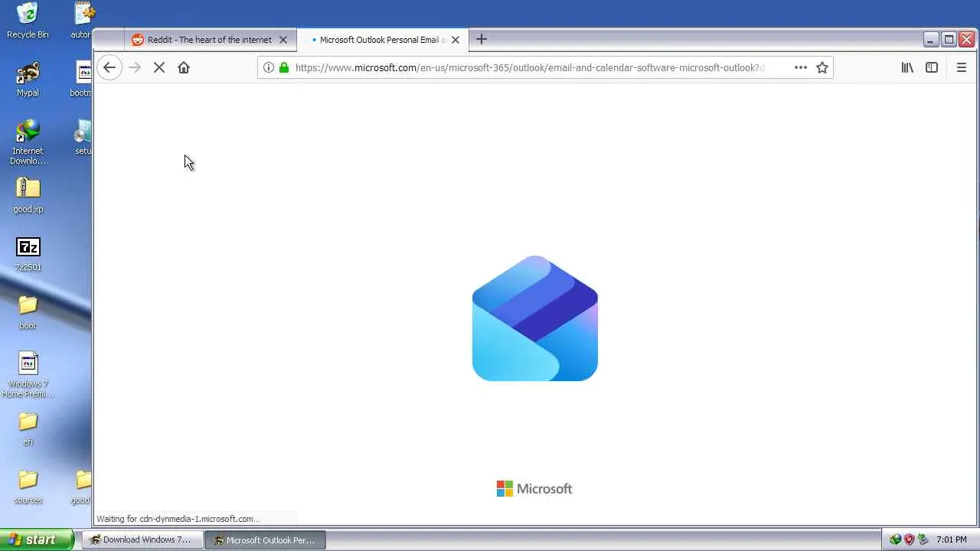
Task: Select the Mypal desktop icon
Action: click(x=28, y=80)
